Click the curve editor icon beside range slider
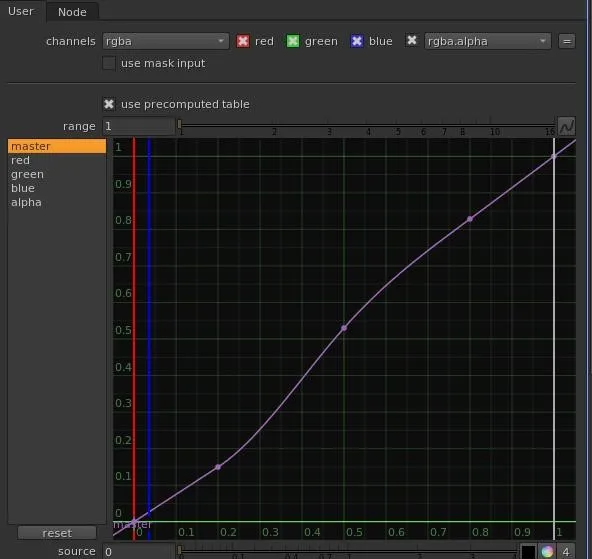The image size is (592, 559). tap(567, 126)
